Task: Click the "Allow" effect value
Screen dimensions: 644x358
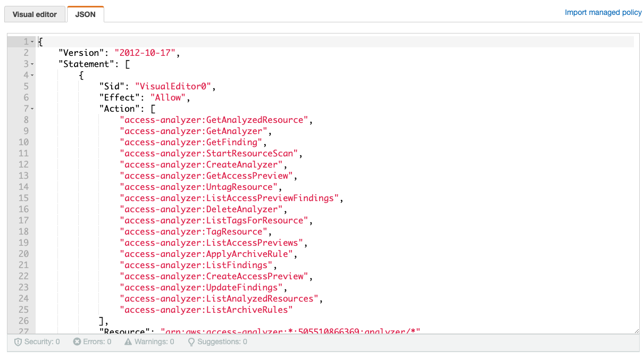Action: coord(168,97)
